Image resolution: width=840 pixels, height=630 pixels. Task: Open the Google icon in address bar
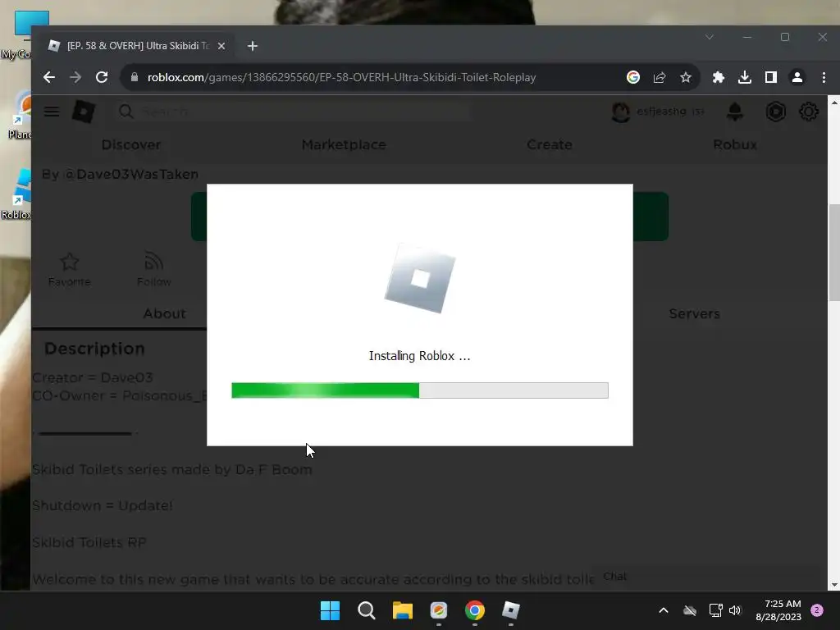tap(633, 77)
